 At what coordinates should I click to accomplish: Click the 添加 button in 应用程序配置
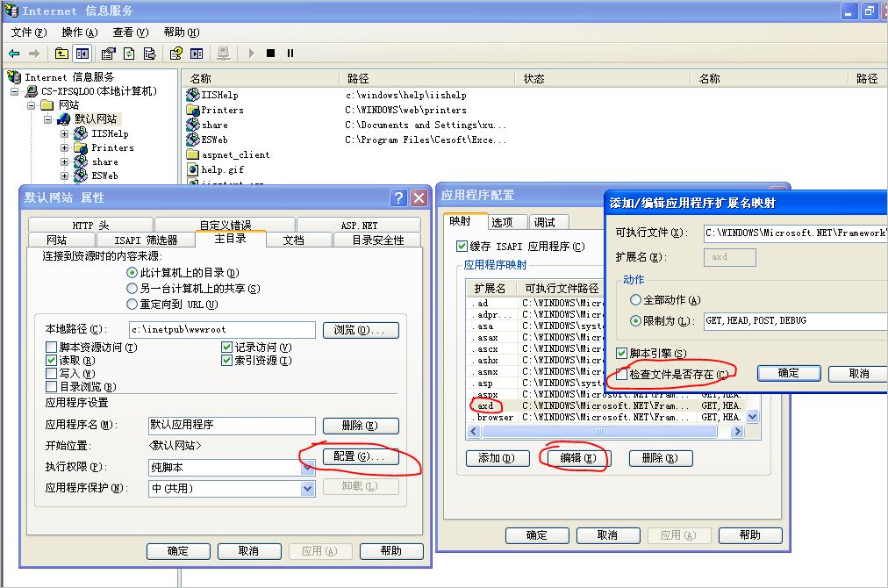[x=498, y=457]
